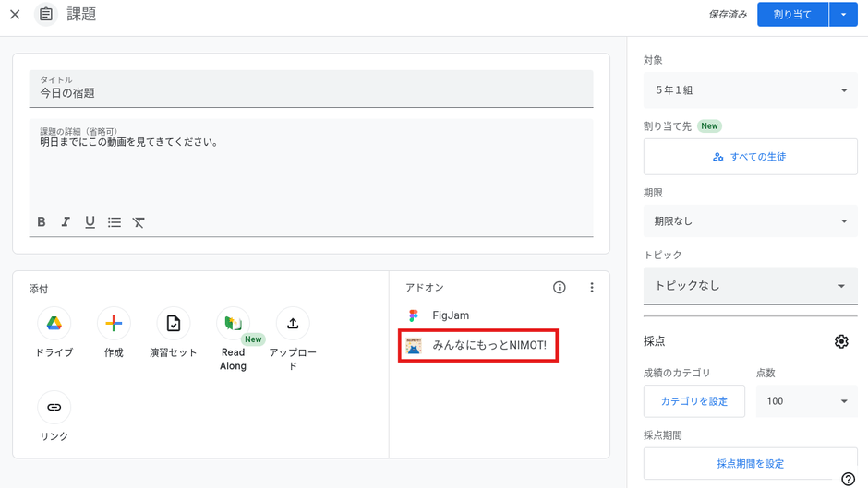The image size is (868, 488).
Task: Open add-ons more options menu
Action: (x=592, y=288)
